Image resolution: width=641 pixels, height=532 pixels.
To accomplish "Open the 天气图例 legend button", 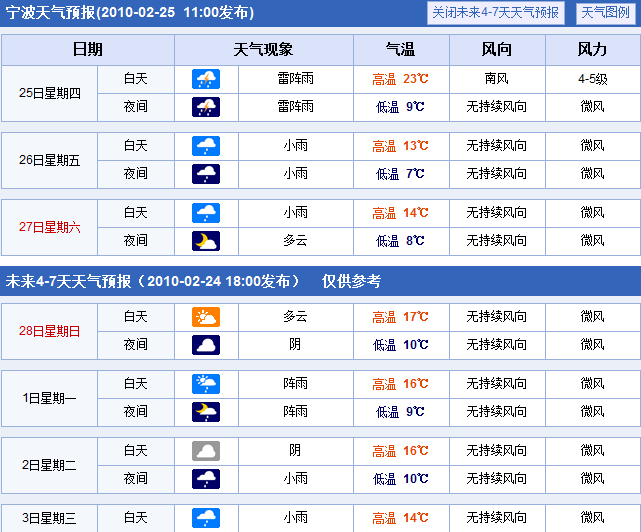I will tap(605, 13).
